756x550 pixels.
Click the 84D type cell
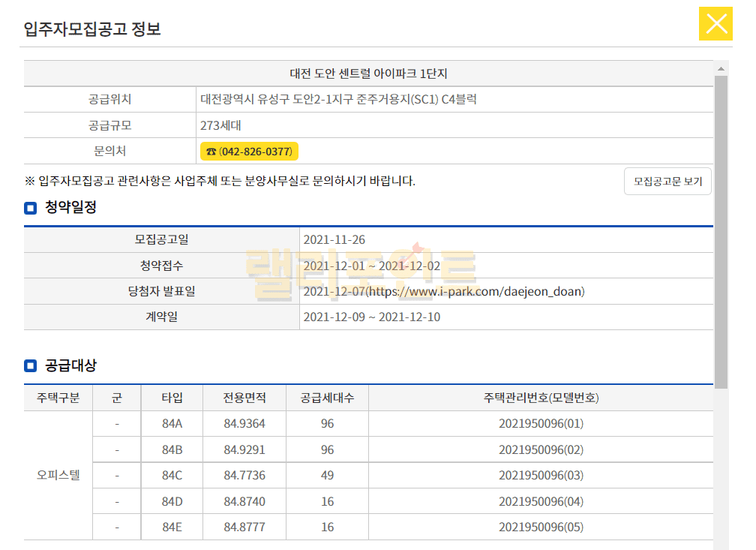172,501
